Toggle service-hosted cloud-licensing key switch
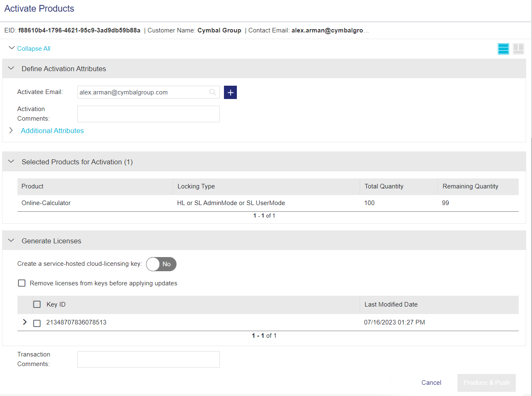532x396 pixels. click(162, 264)
